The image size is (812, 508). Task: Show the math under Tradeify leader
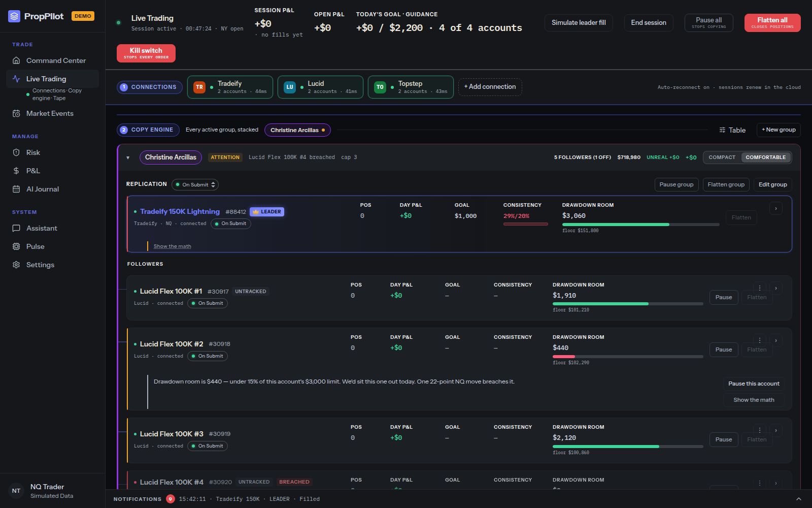[x=173, y=246]
